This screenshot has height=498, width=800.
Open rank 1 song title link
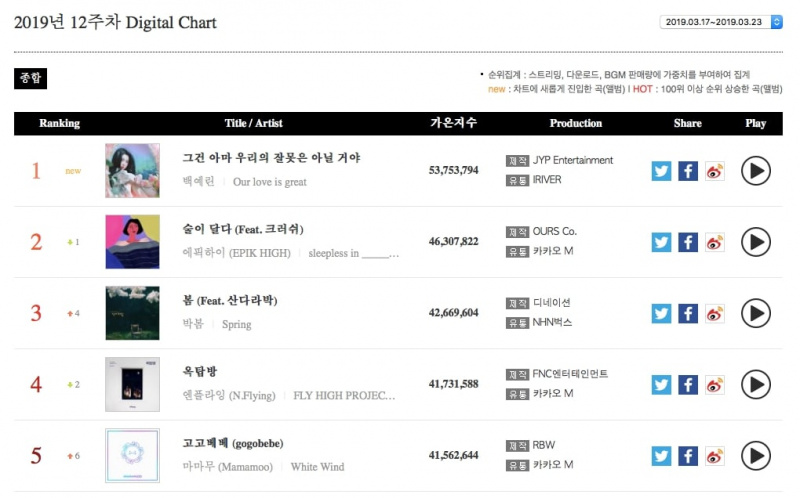tap(271, 158)
